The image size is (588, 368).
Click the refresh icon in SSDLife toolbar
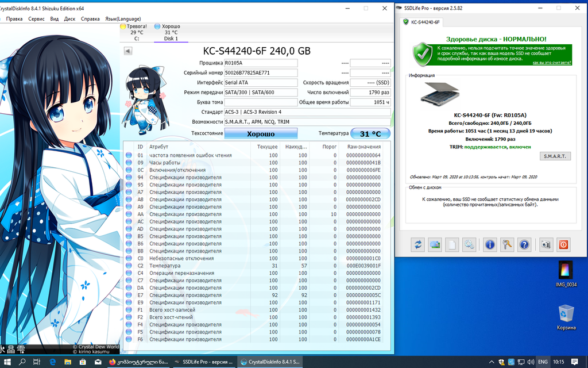pyautogui.click(x=417, y=244)
